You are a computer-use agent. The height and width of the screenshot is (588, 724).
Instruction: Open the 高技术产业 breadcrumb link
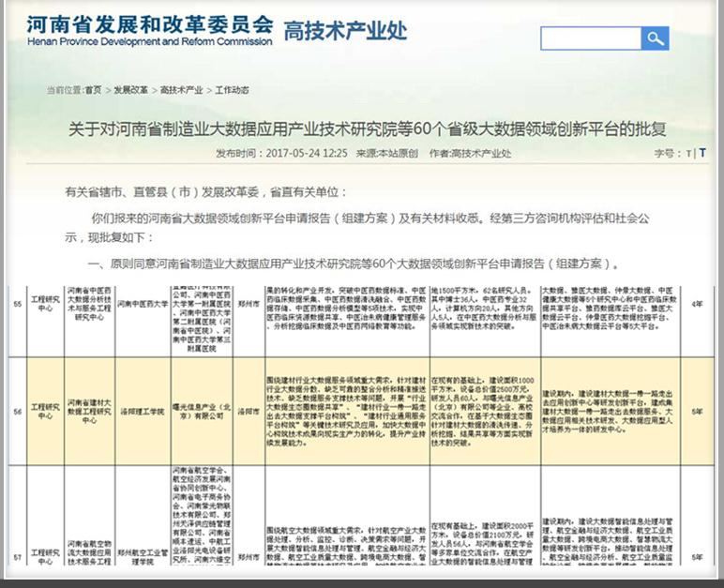(x=181, y=90)
